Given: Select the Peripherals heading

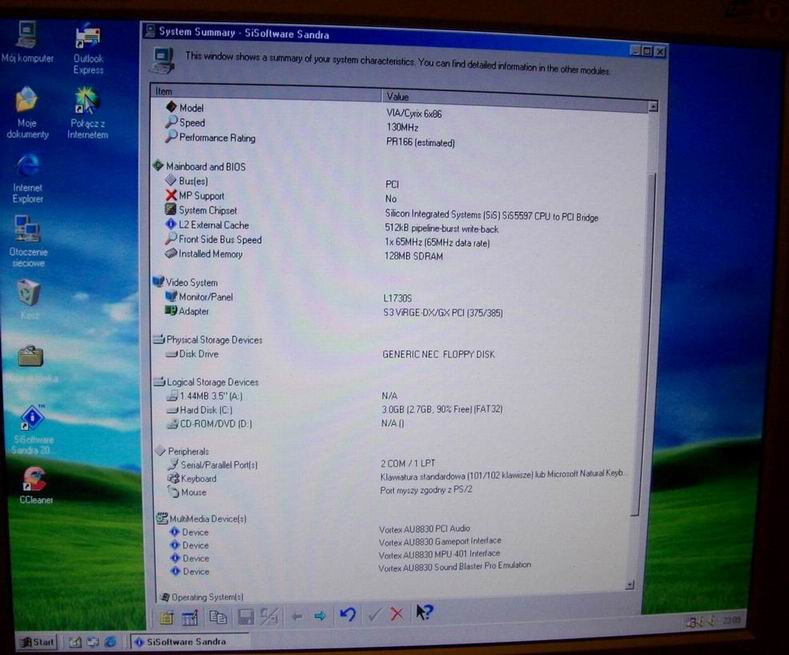Looking at the screenshot, I should 182,451.
